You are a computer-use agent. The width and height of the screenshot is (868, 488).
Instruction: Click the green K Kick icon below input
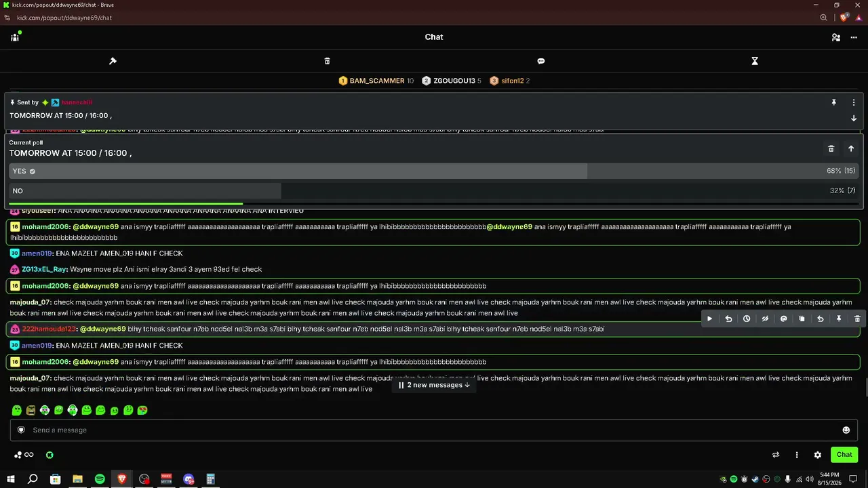[x=50, y=455]
